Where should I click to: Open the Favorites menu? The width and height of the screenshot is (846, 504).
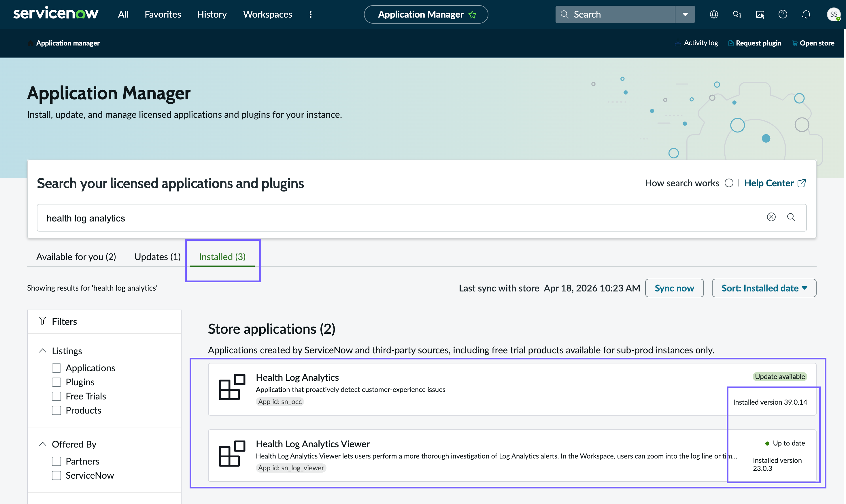coord(163,14)
